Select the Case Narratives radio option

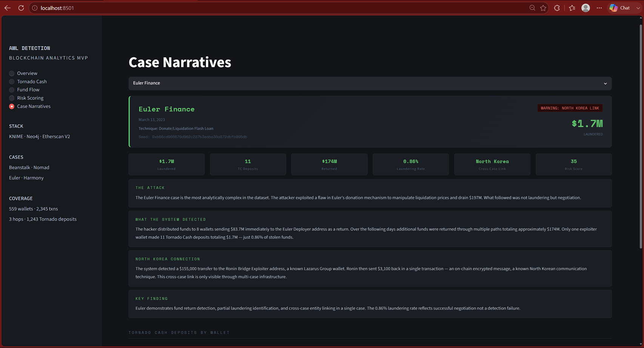click(30, 107)
